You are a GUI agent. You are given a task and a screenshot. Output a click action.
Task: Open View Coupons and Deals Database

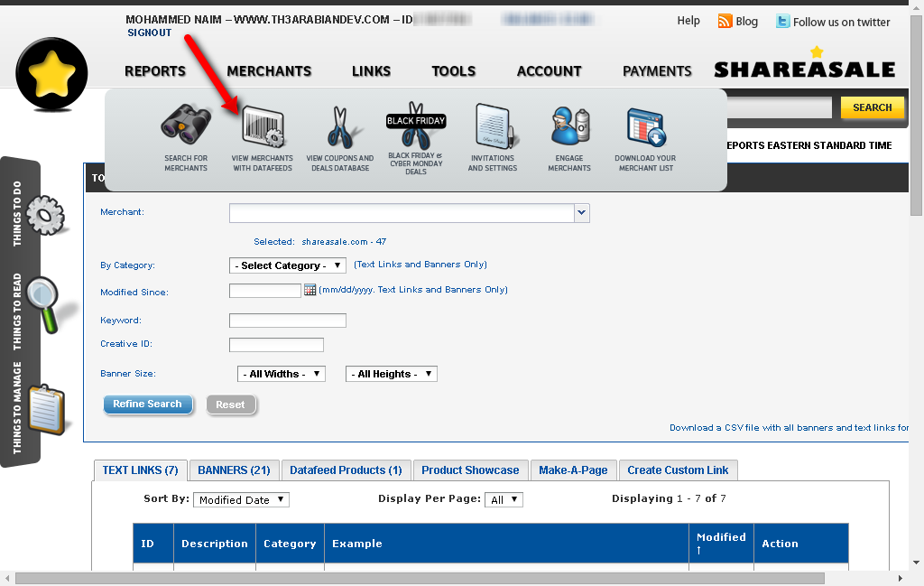pos(339,128)
